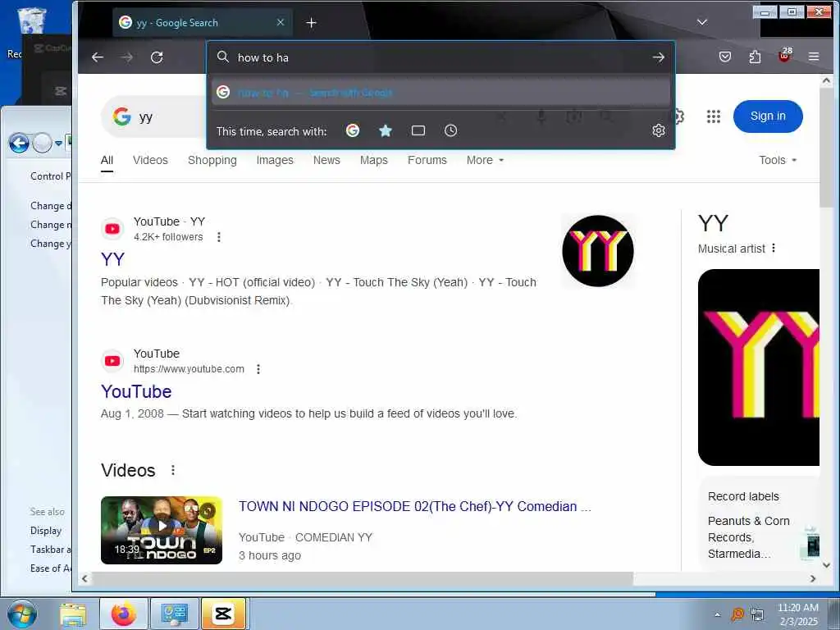The image size is (840, 630).
Task: Open the round YY logo thumbnail
Action: click(x=598, y=251)
